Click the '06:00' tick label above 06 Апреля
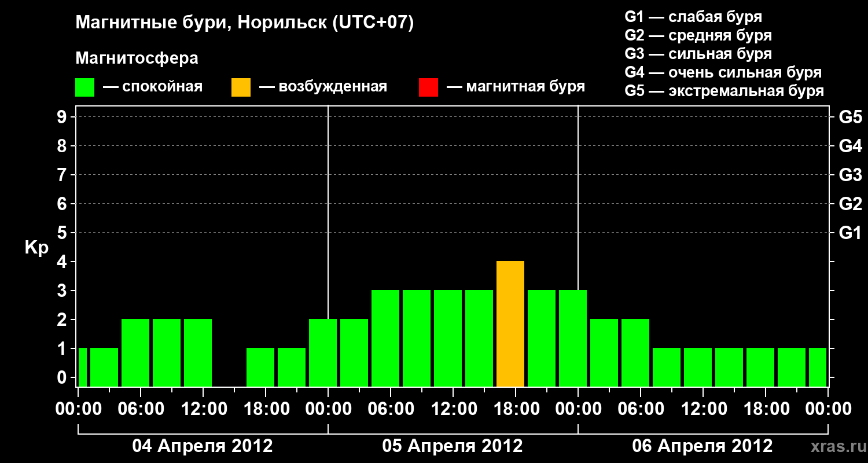Image resolution: width=868 pixels, height=463 pixels. coord(641,409)
